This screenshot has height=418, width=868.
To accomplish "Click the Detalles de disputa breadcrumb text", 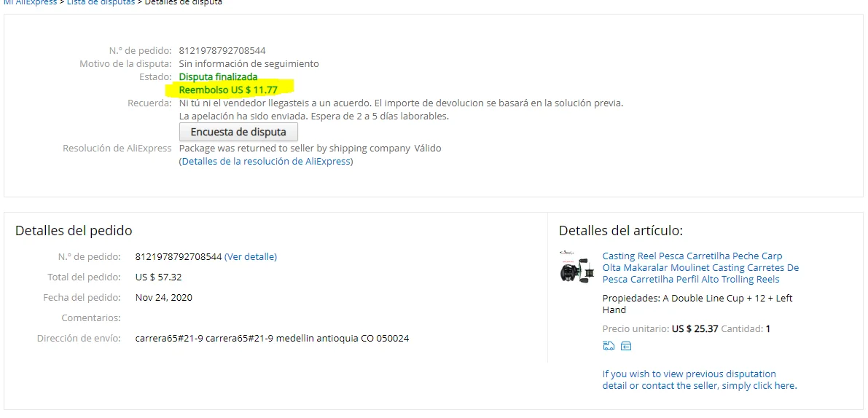I will (x=183, y=2).
